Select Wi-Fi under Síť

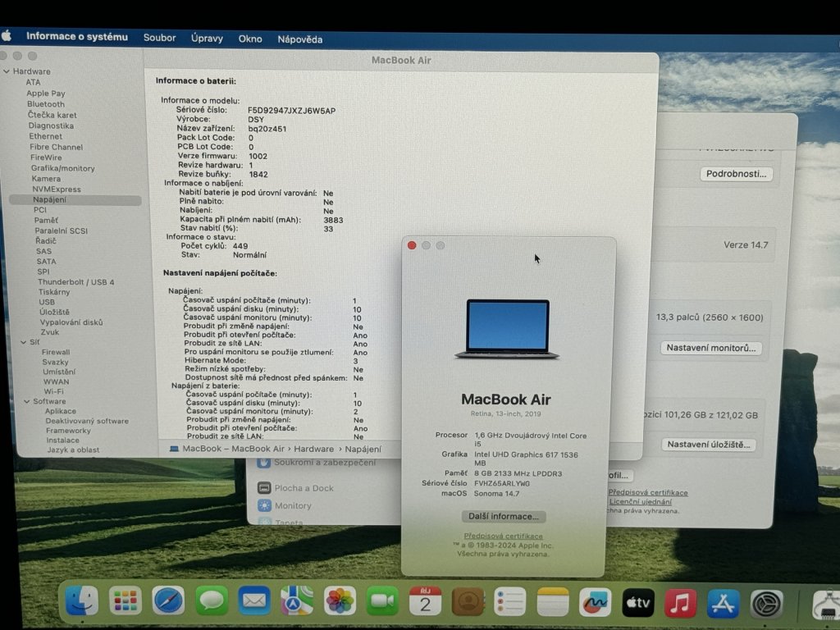pyautogui.click(x=53, y=391)
